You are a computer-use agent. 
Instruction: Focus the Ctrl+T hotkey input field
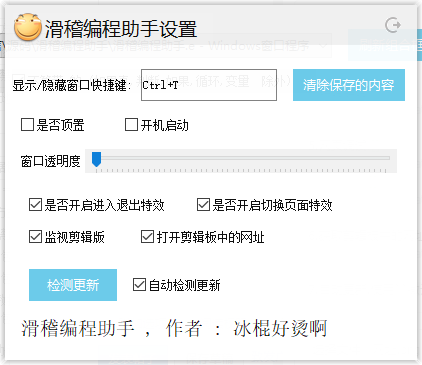(209, 85)
